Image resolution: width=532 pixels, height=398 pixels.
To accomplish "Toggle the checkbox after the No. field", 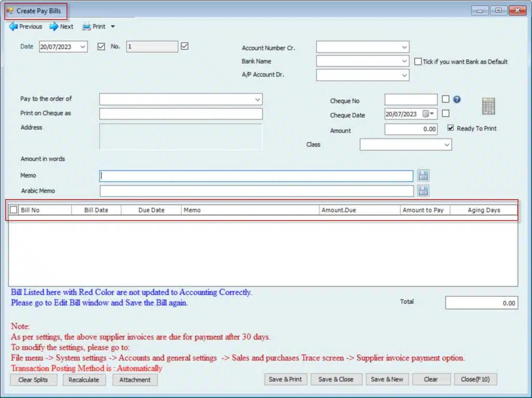I will [184, 46].
